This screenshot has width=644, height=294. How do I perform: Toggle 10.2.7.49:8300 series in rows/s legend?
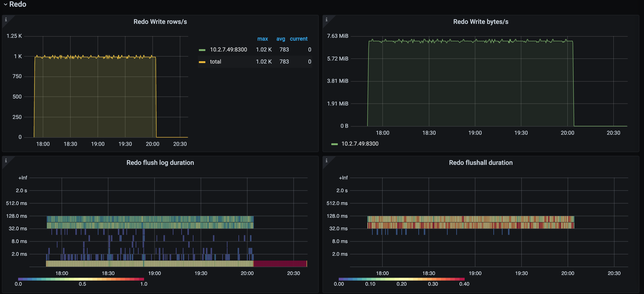[x=229, y=49]
